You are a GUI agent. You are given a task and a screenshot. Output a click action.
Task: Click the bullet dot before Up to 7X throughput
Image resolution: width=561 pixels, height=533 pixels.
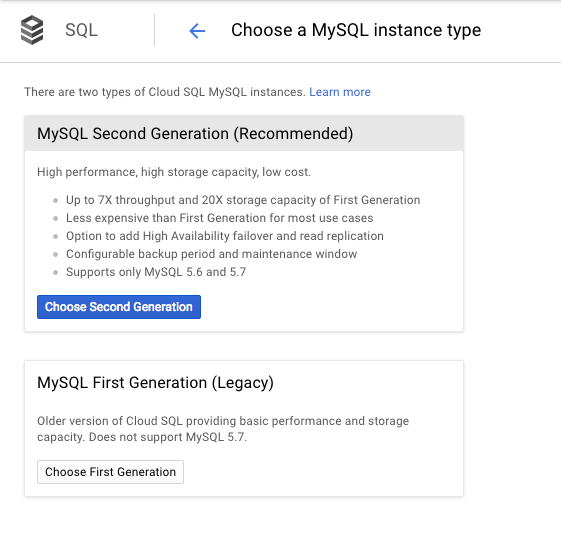coord(55,200)
